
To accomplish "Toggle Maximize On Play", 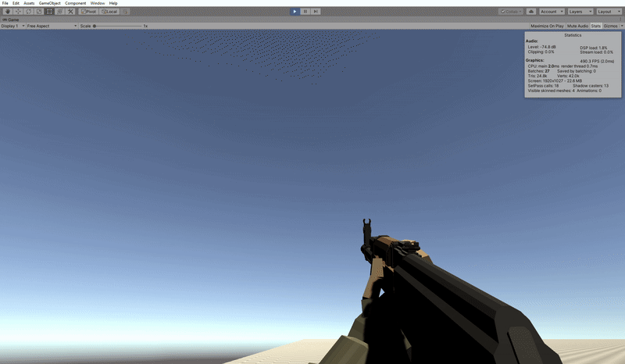I will [x=547, y=26].
